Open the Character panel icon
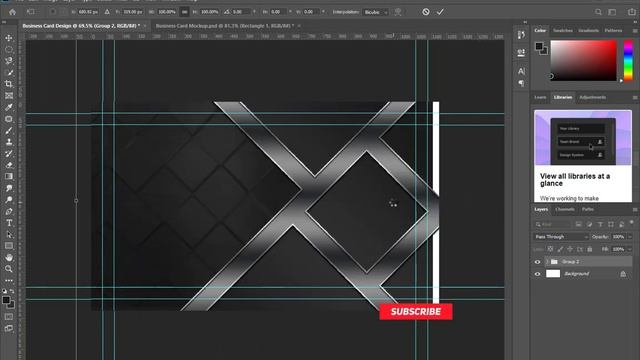Image resolution: width=640 pixels, height=360 pixels. click(521, 71)
